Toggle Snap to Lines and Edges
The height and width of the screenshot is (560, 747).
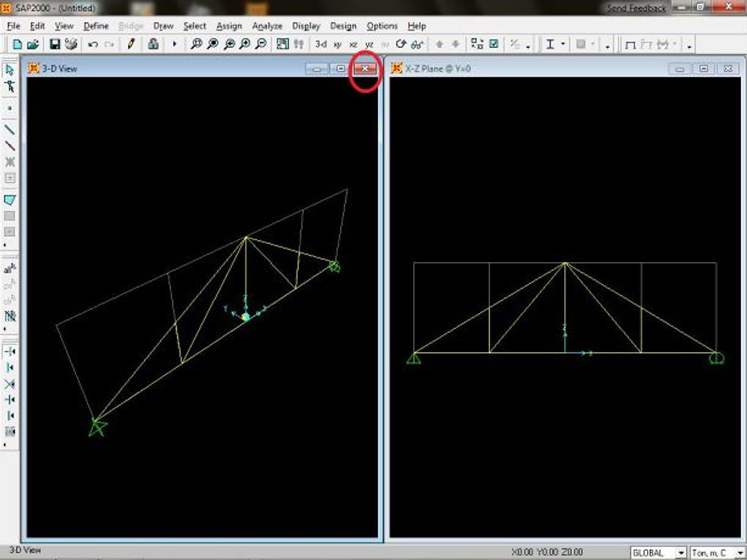[9, 416]
